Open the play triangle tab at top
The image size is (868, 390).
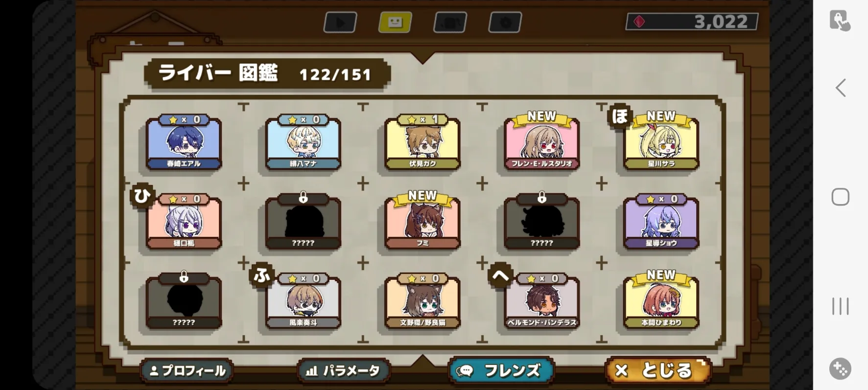[x=340, y=22]
